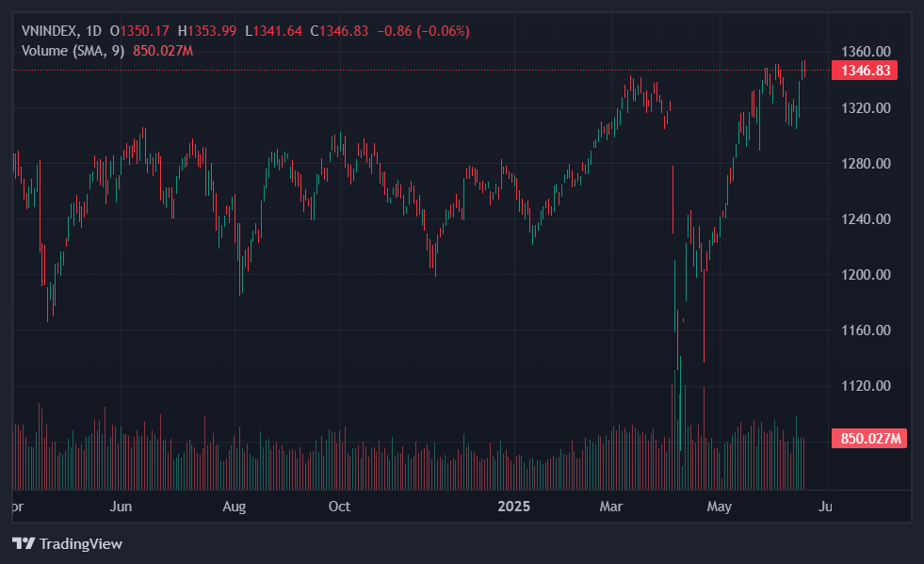Image resolution: width=924 pixels, height=564 pixels.
Task: Select the Jun marker on time axis
Action: point(121,507)
